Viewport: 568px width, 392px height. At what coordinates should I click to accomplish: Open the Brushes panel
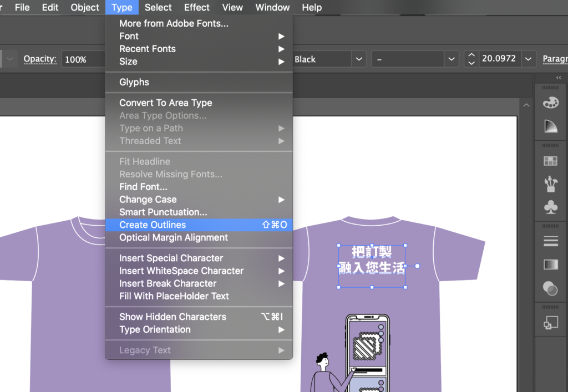coord(550,184)
